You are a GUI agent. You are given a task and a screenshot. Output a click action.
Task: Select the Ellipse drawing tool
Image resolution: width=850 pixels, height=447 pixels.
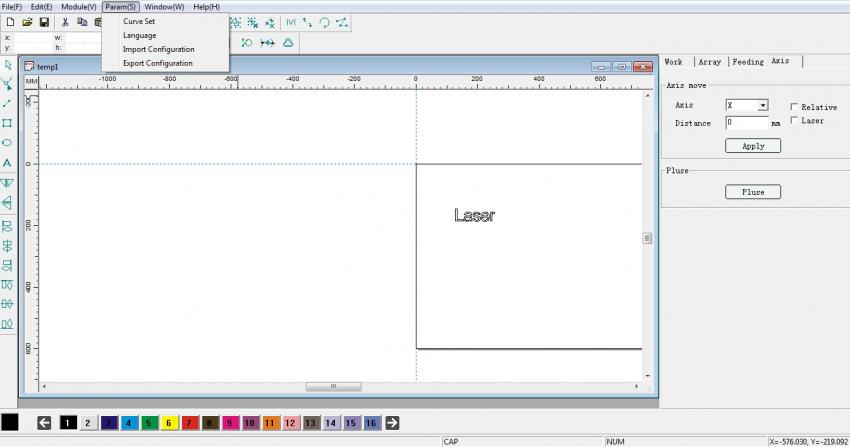coord(8,142)
